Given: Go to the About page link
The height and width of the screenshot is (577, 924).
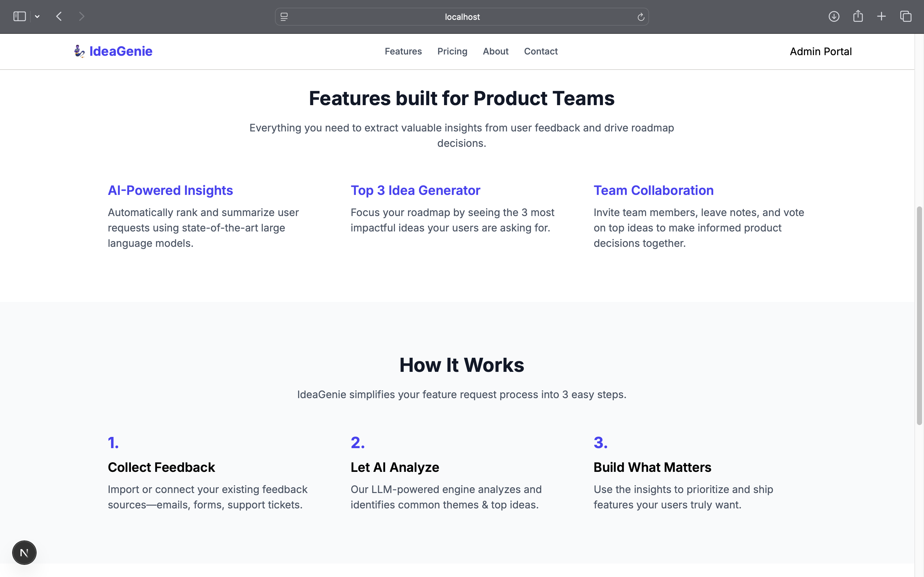Looking at the screenshot, I should (495, 51).
